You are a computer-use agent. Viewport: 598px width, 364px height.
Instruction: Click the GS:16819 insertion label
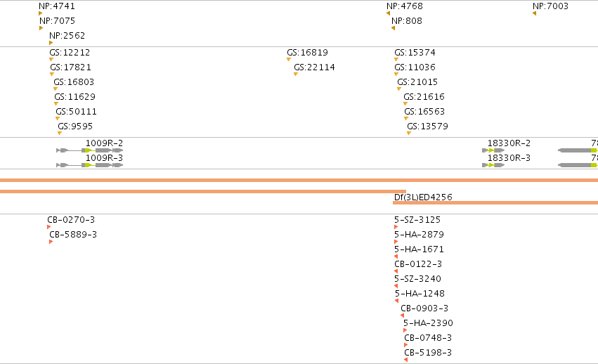click(307, 52)
